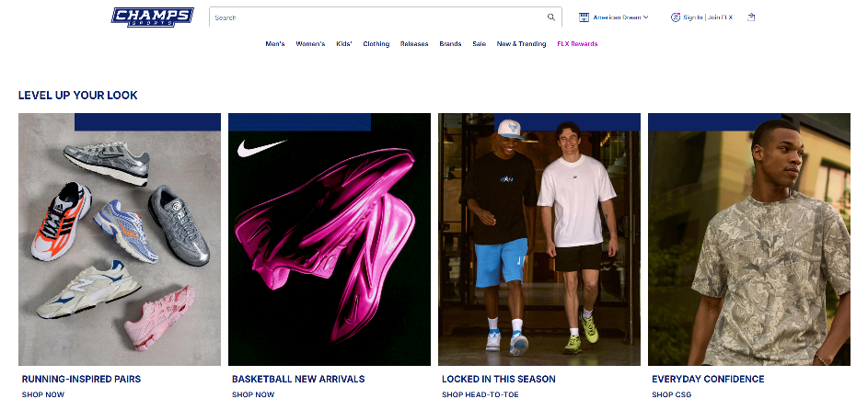This screenshot has width=868, height=399.
Task: Open the Clothing menu
Action: [376, 43]
